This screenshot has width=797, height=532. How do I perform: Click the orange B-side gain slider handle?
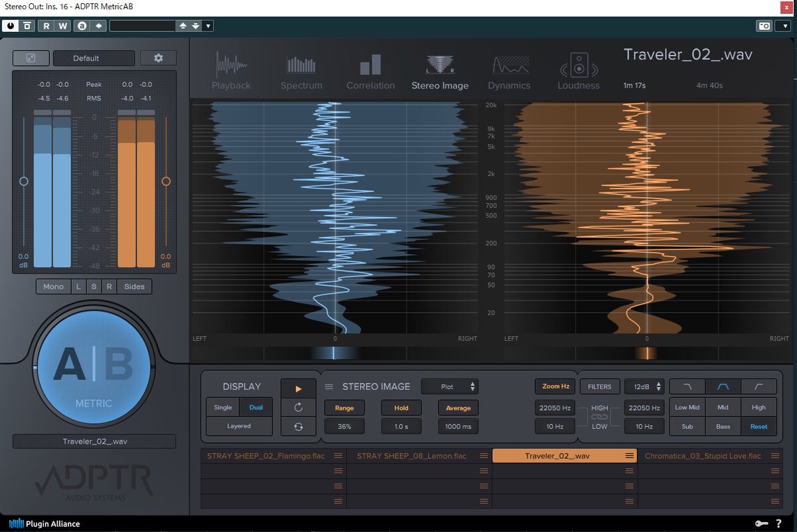click(166, 181)
